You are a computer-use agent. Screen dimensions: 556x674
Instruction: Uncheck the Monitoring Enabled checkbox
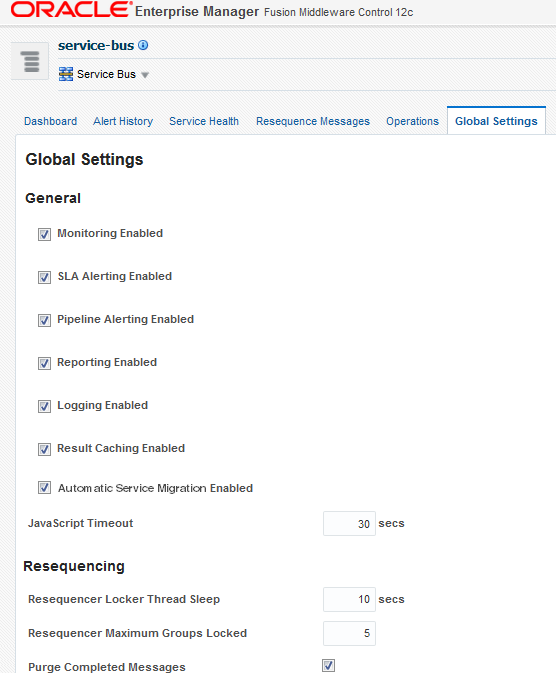point(44,234)
